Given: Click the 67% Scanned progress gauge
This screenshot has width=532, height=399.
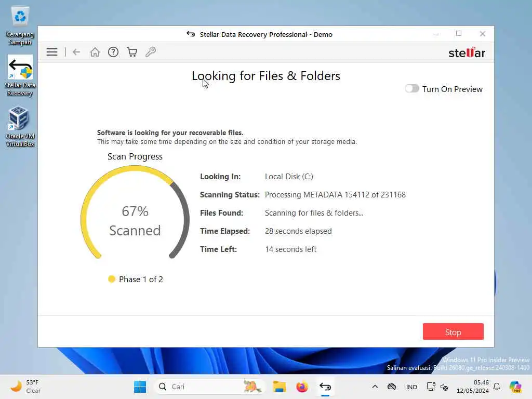Looking at the screenshot, I should (135, 213).
